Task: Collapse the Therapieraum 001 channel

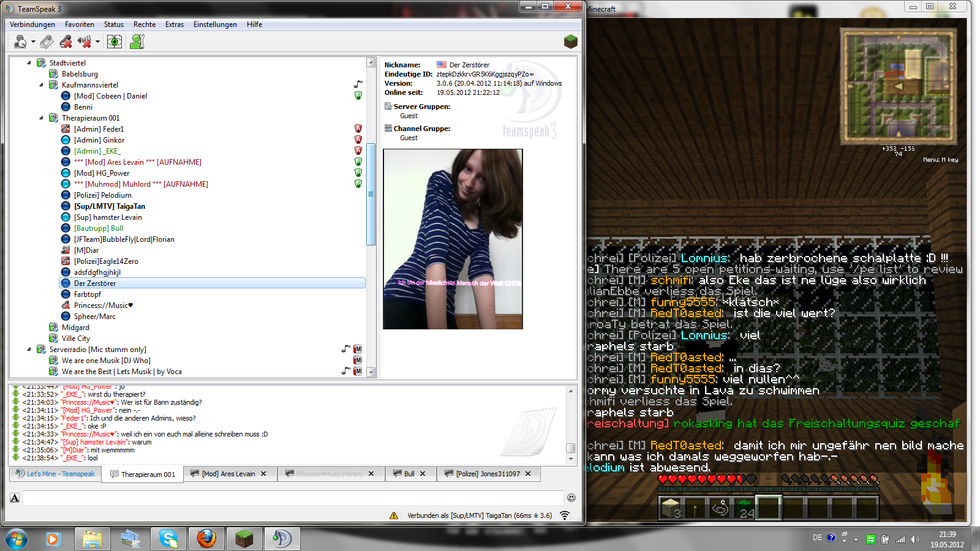Action: (x=41, y=118)
